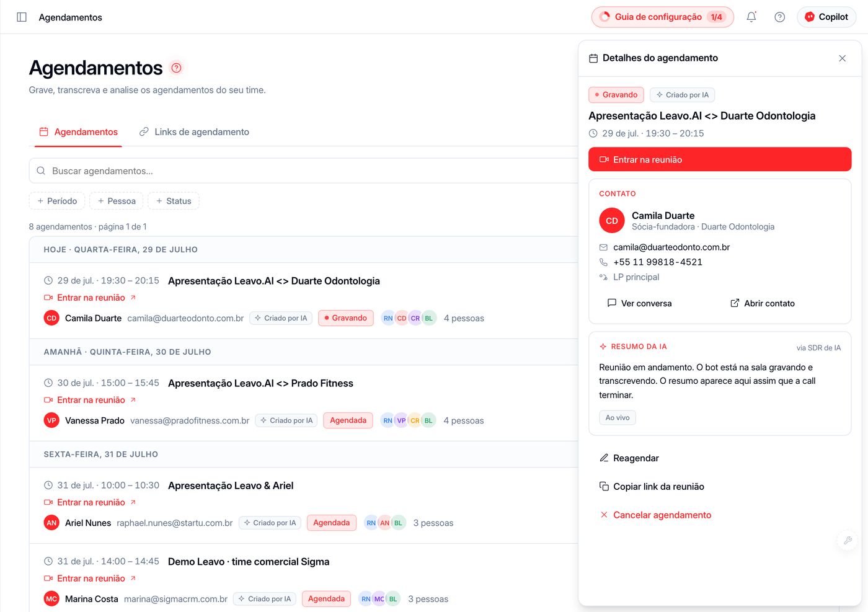Image resolution: width=868 pixels, height=612 pixels.
Task: Open Ver conversa for Camila Duarte
Action: click(x=639, y=303)
